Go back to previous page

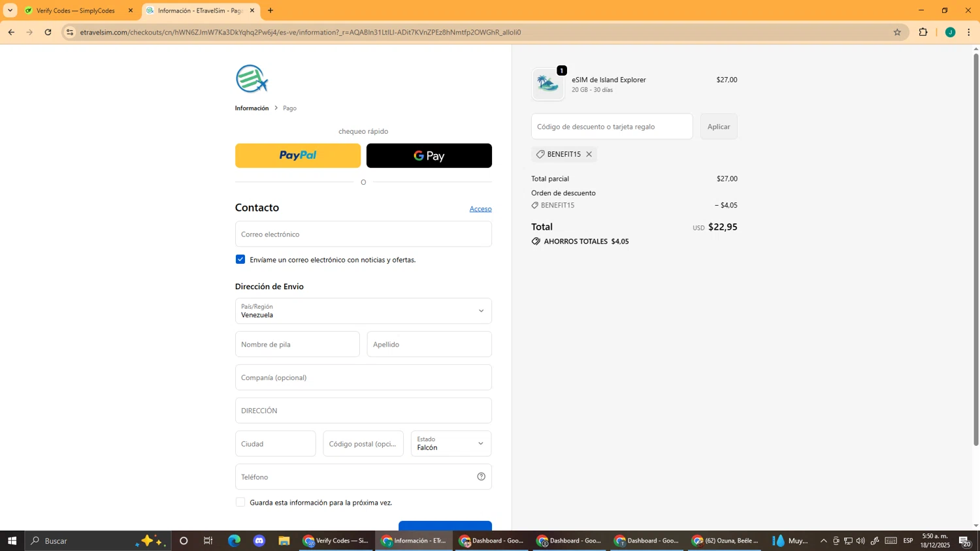[x=11, y=32]
